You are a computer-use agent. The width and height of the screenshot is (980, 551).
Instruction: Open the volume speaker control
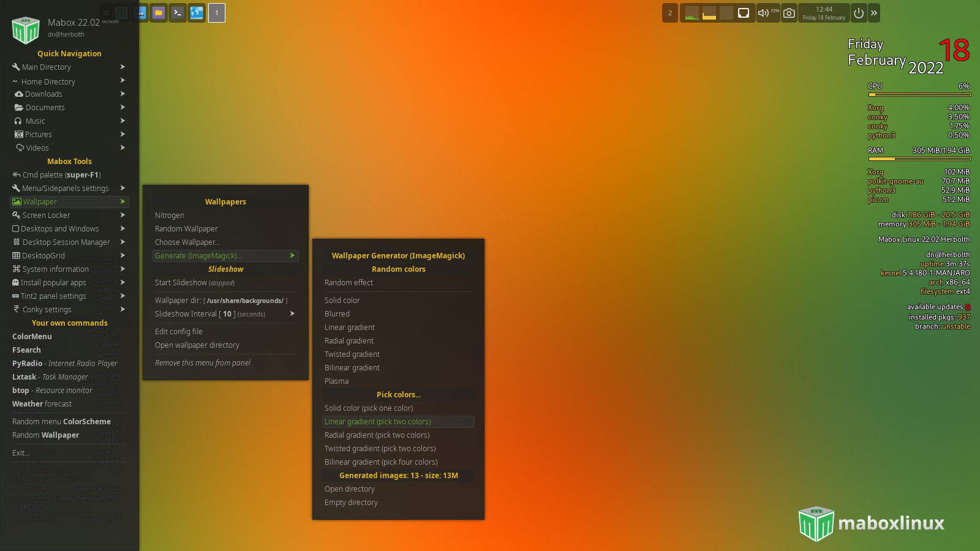(x=763, y=13)
